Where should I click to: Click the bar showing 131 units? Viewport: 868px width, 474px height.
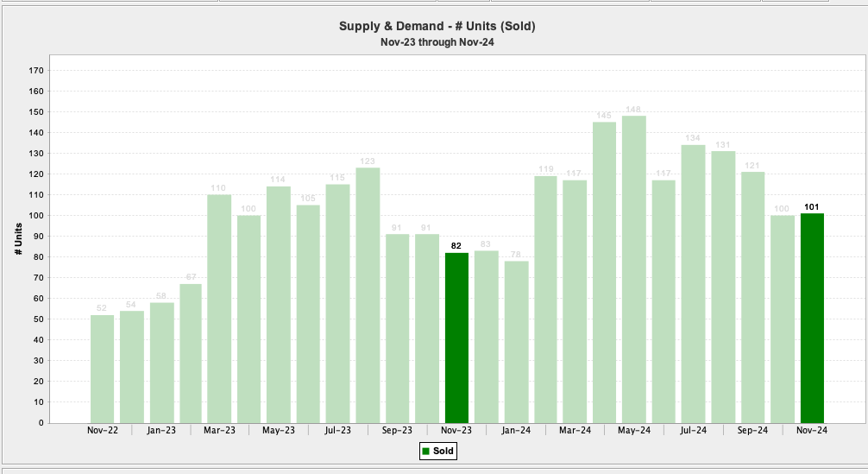pos(723,287)
